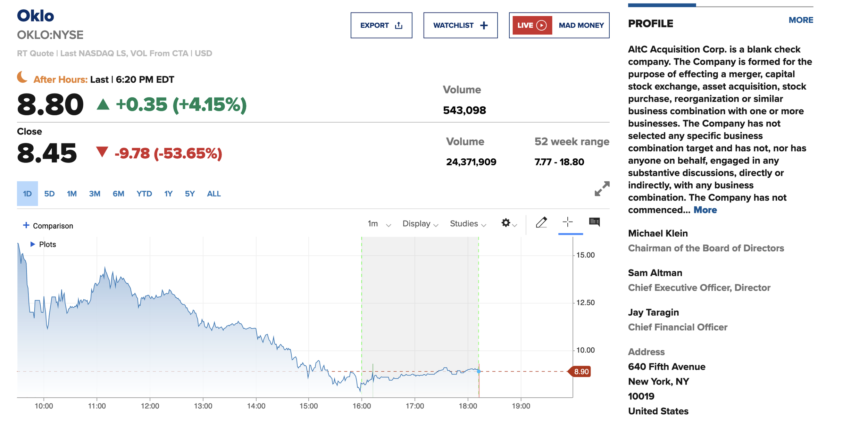Click the +0.35 (+4.15%) change

tap(181, 104)
